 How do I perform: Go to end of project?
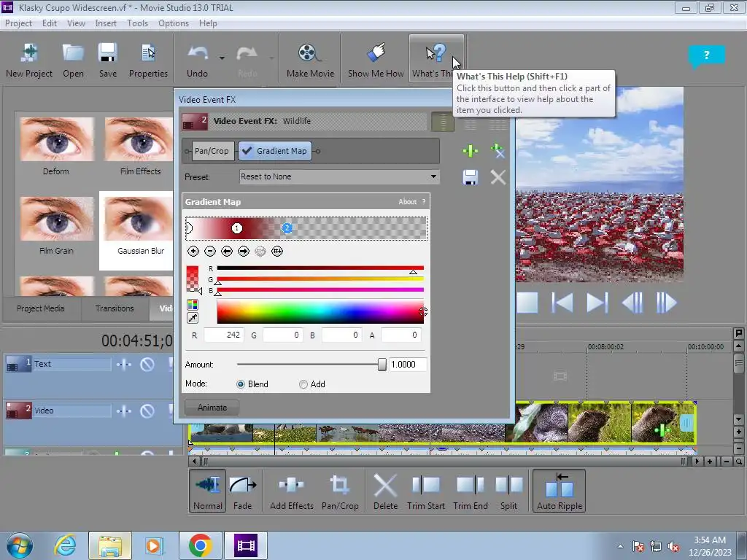click(x=597, y=303)
